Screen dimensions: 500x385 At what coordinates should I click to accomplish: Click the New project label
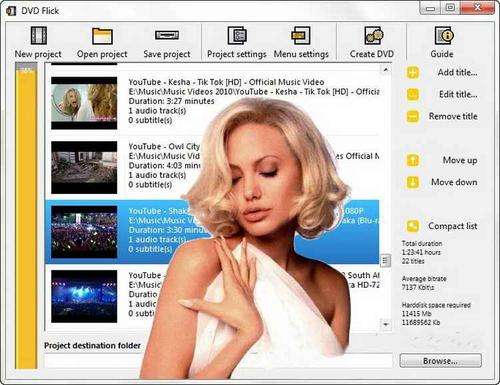click(38, 54)
